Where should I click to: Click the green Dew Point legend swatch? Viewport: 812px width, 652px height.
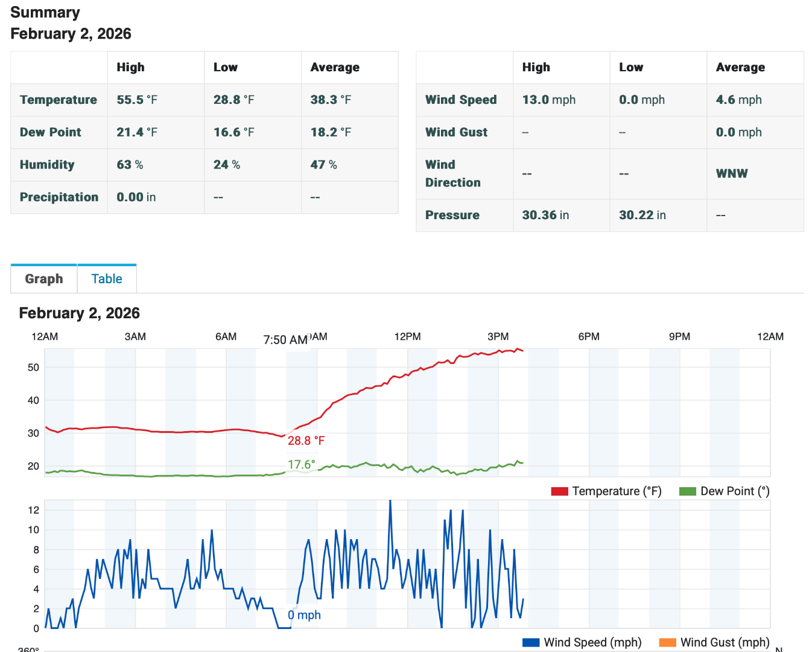click(687, 491)
